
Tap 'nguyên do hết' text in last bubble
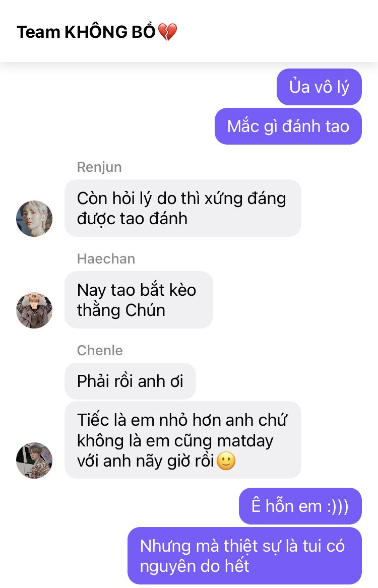coord(194,566)
